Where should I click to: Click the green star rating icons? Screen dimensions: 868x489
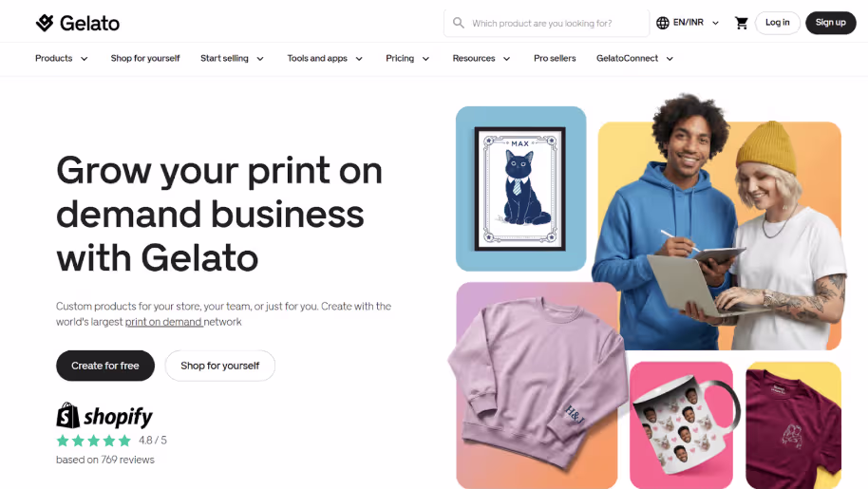click(94, 441)
